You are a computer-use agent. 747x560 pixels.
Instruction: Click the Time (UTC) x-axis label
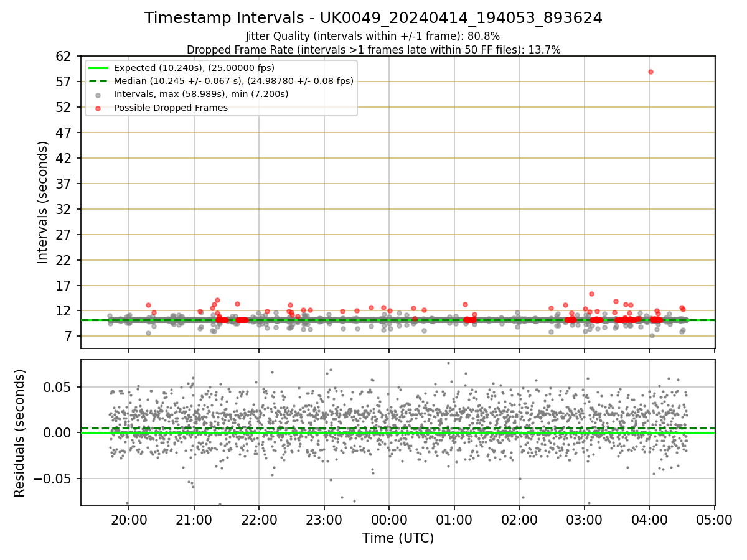[398, 538]
